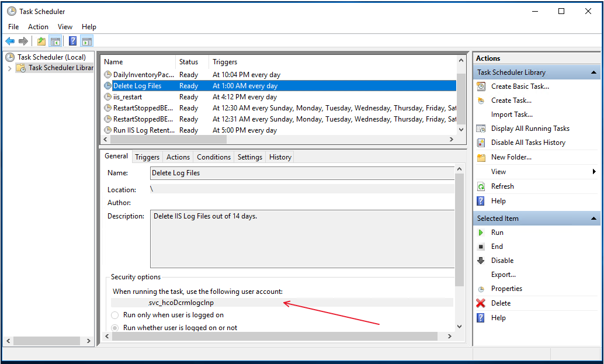
Task: Export the selected task
Action: click(x=502, y=275)
